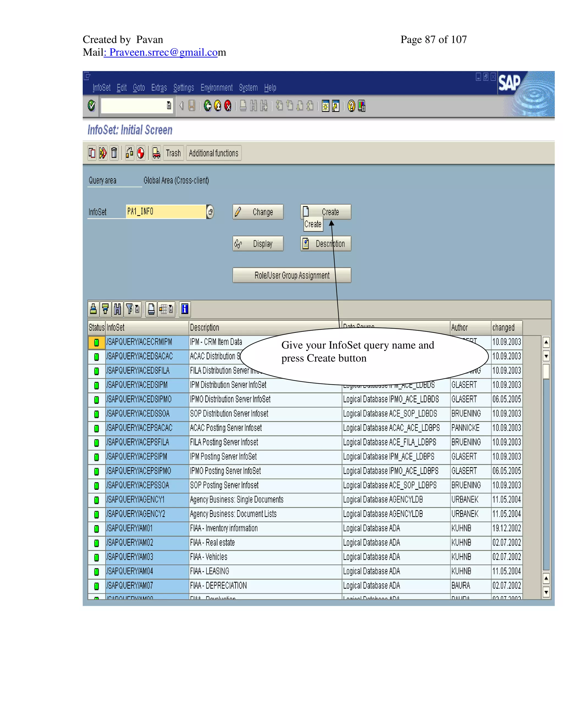This screenshot has height=728, width=563.
Task: Open the Goto menu
Action: pos(139,88)
